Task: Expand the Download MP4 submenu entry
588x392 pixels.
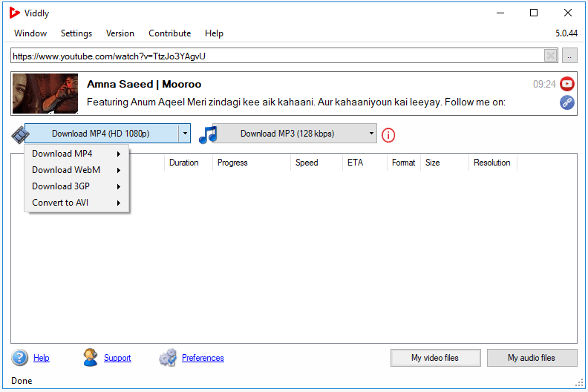Action: coord(77,154)
